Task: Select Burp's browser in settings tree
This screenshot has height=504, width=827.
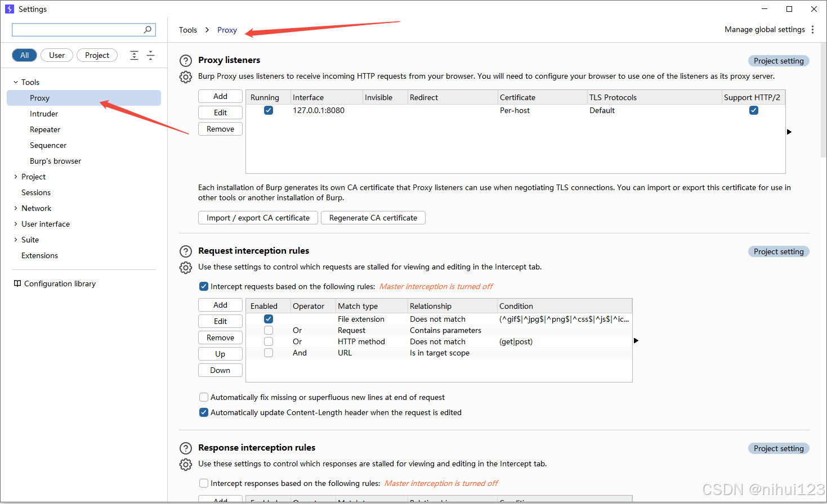Action: [55, 161]
